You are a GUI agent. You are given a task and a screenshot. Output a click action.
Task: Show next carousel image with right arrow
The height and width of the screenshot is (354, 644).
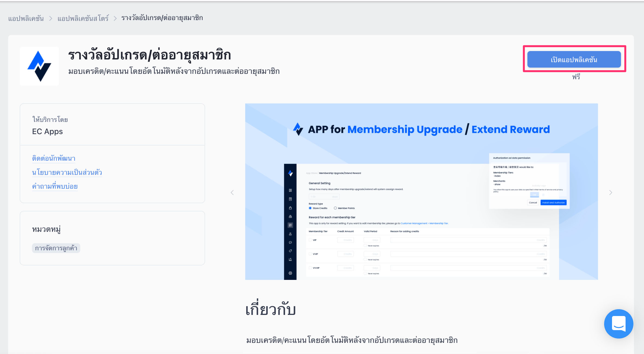coord(611,192)
